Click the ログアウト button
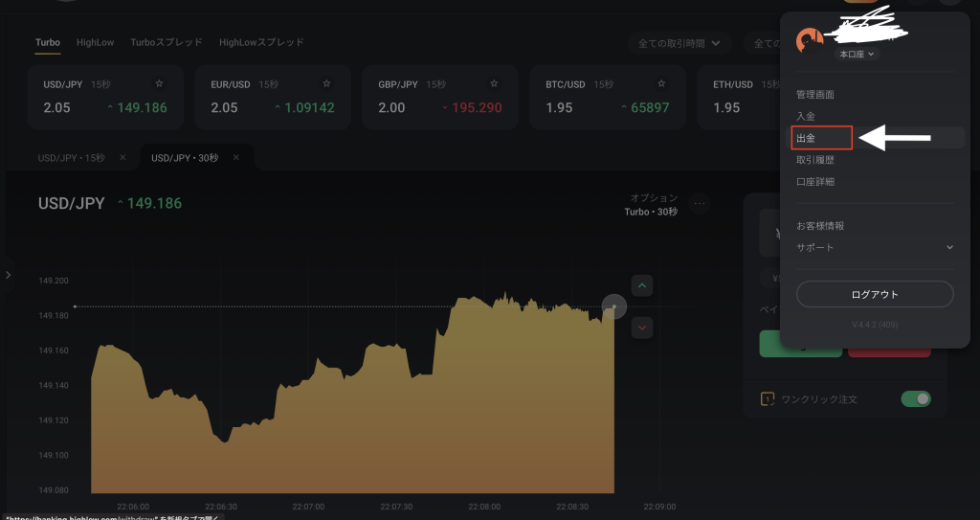The height and width of the screenshot is (520, 980). 875,294
